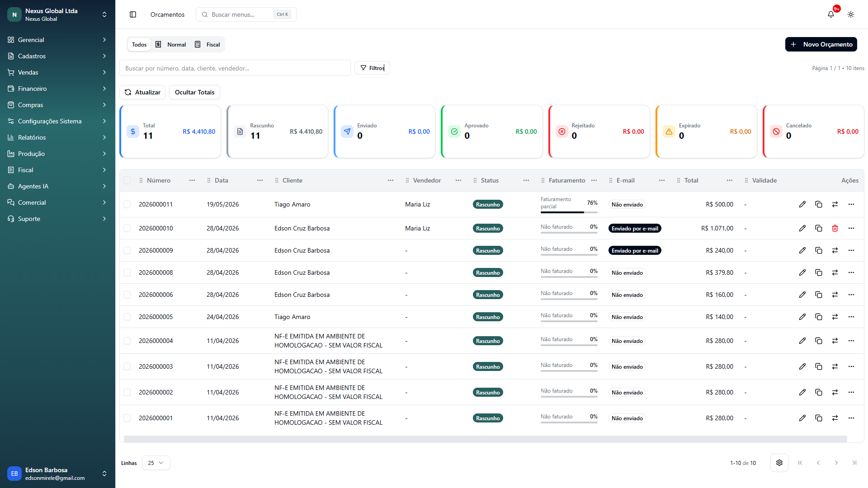The height and width of the screenshot is (488, 868).
Task: Click the Ocultar Totais button
Action: click(195, 92)
